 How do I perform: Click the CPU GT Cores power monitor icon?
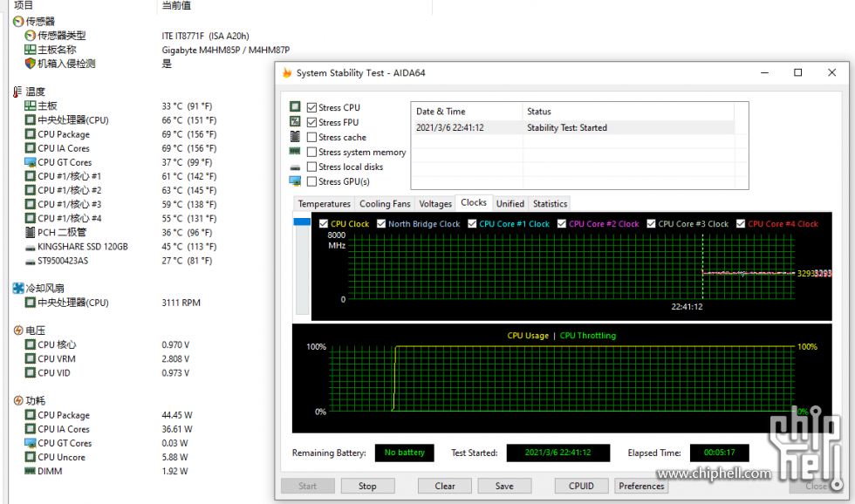30,443
